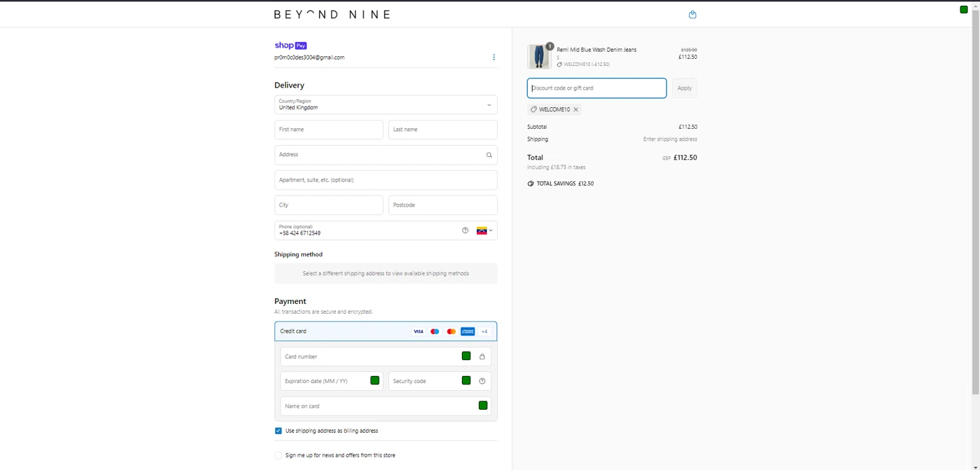
Task: Click the Remi Mid Blue Wash Denim Jeans title
Action: (596, 50)
